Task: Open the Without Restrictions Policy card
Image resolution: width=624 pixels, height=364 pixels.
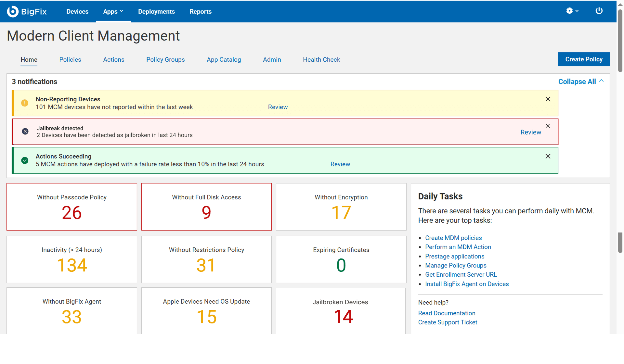Action: tap(206, 259)
